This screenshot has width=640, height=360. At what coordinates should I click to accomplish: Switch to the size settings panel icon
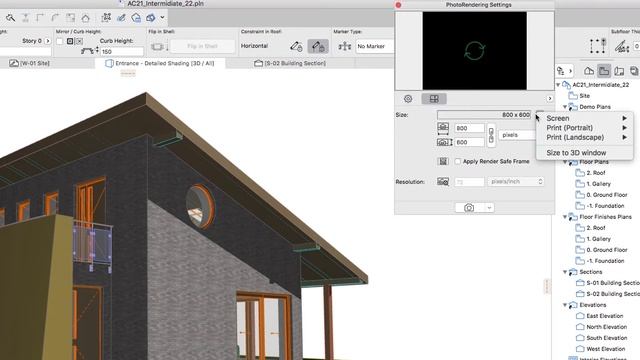434,98
